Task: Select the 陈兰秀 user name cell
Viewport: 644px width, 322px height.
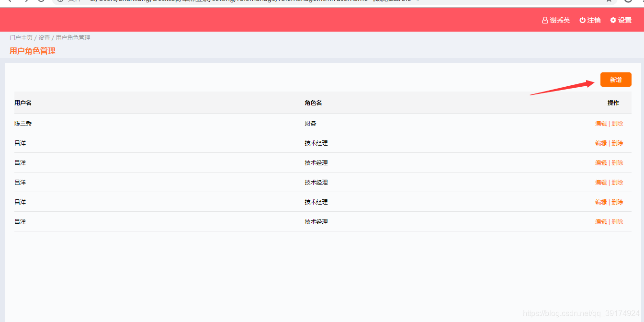Action: (23, 124)
